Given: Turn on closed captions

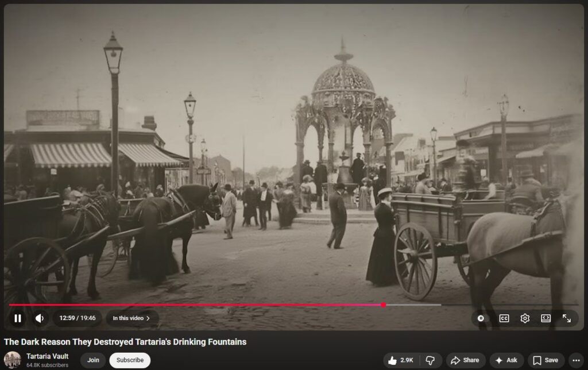Looking at the screenshot, I should [504, 318].
